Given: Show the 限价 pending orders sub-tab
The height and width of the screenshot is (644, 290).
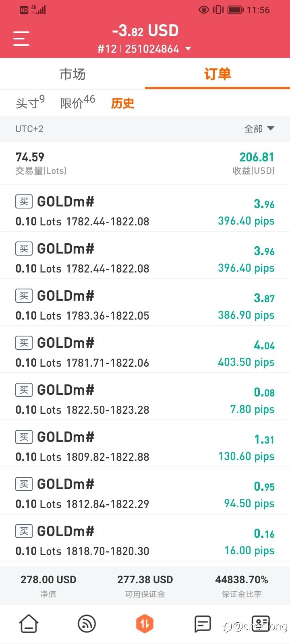Looking at the screenshot, I should coord(77,103).
